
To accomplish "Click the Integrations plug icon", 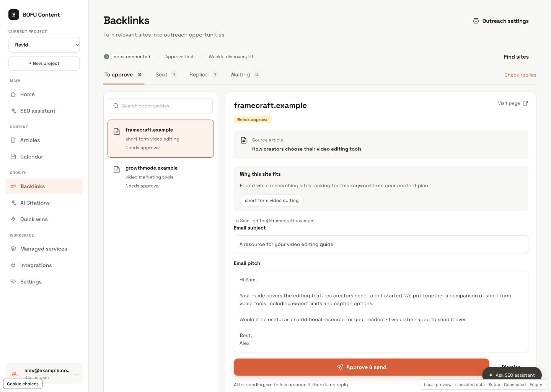I will 13,265.
